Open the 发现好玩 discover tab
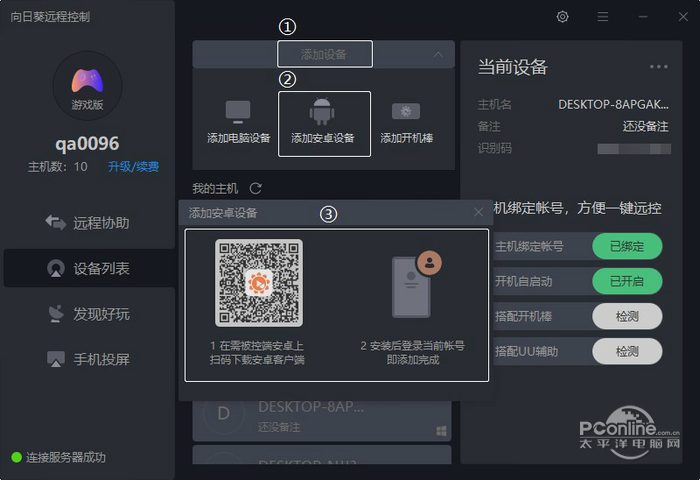This screenshot has width=700, height=480. point(88,314)
